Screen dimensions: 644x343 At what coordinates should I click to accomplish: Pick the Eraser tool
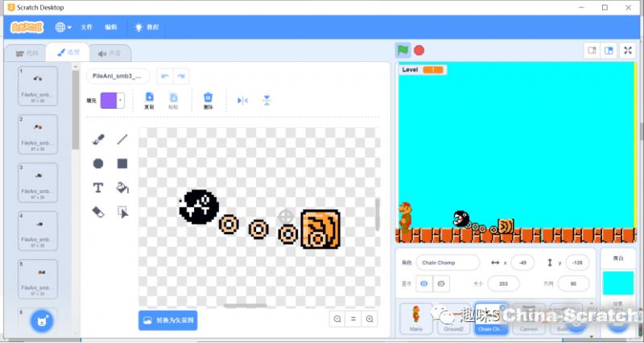98,212
